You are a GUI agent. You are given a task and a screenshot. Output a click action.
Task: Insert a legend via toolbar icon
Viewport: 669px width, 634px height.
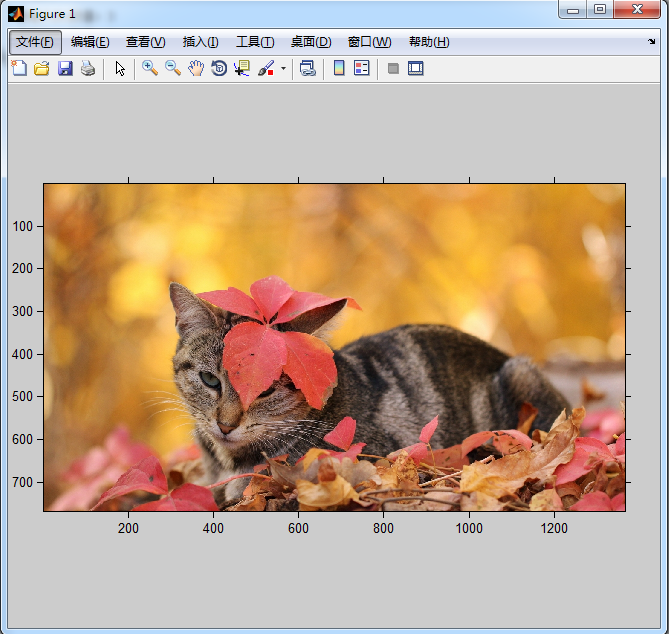362,68
